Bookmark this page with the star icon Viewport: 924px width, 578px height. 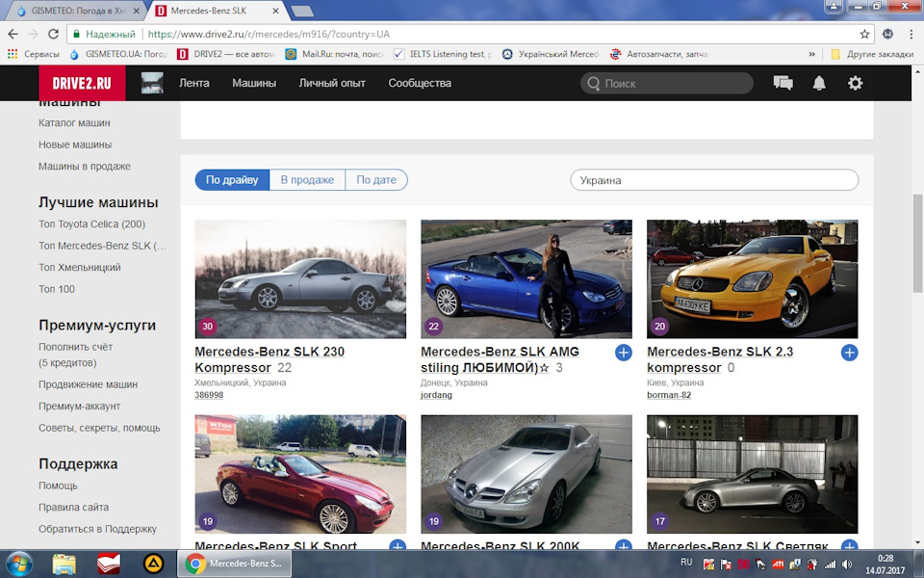point(864,35)
